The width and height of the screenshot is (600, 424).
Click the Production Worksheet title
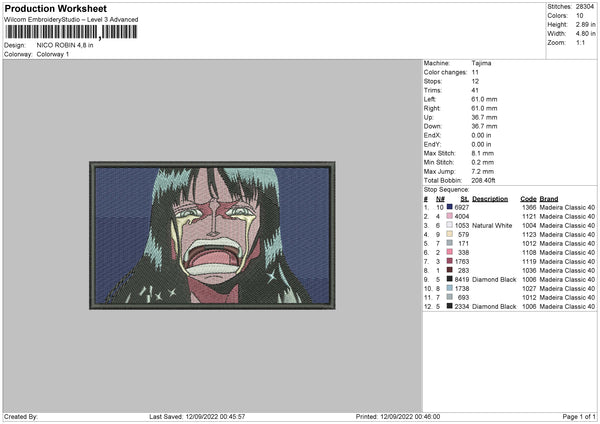(55, 8)
